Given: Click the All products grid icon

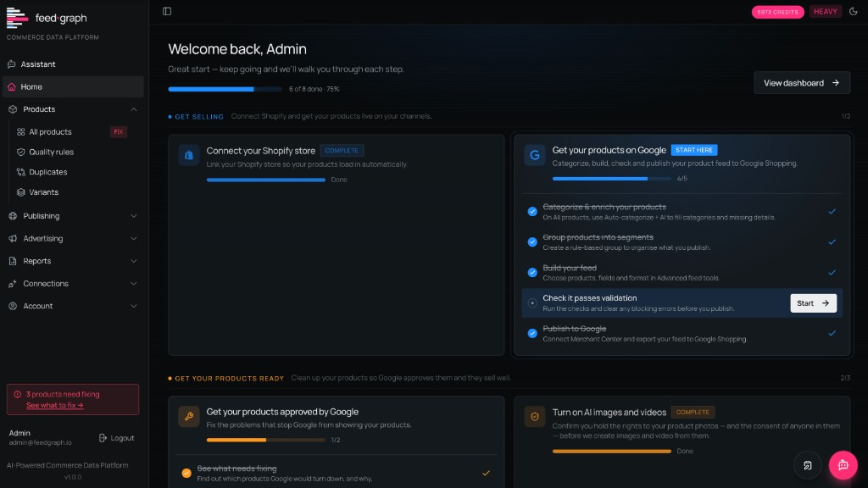Looking at the screenshot, I should 21,131.
